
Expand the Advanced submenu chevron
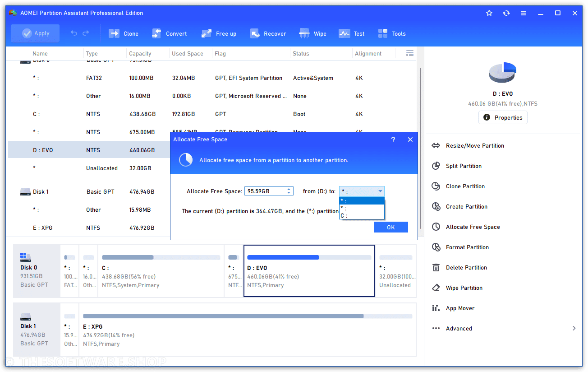pos(574,328)
